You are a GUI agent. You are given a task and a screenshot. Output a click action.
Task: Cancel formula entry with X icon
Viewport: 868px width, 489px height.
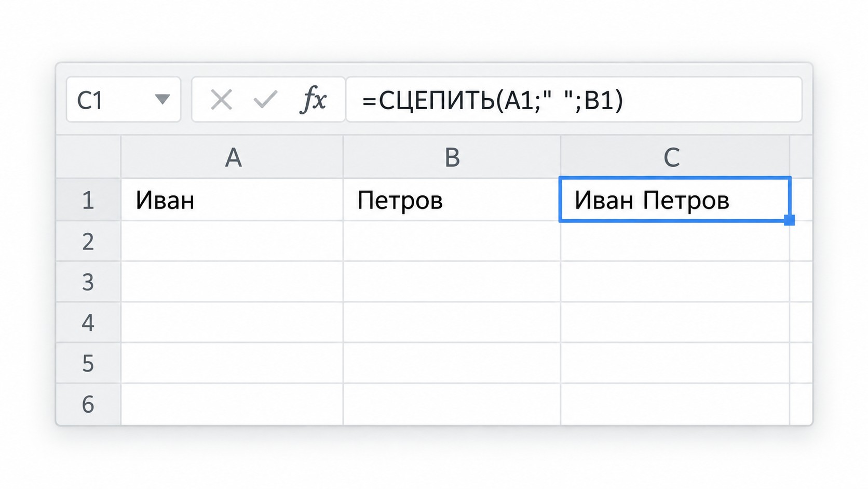pyautogui.click(x=221, y=100)
